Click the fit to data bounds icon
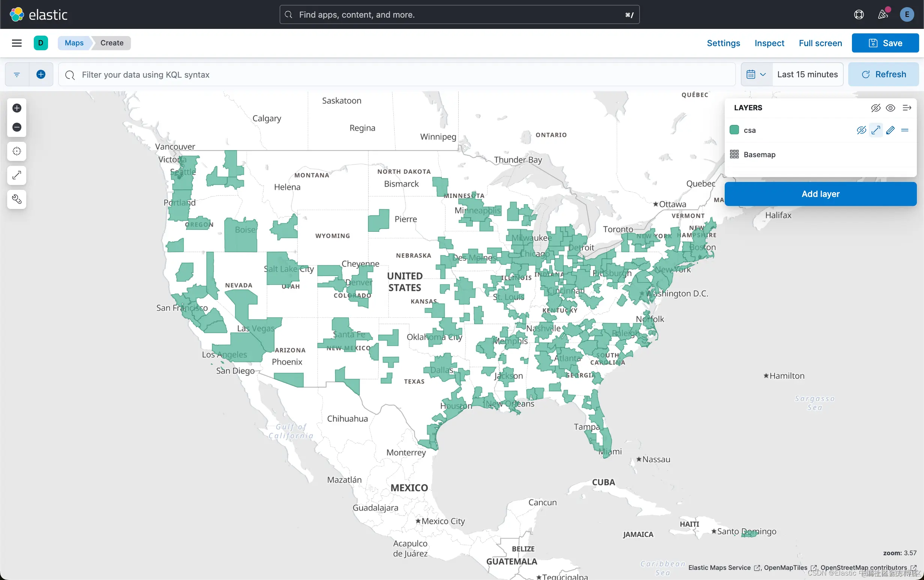The image size is (924, 580). (17, 151)
